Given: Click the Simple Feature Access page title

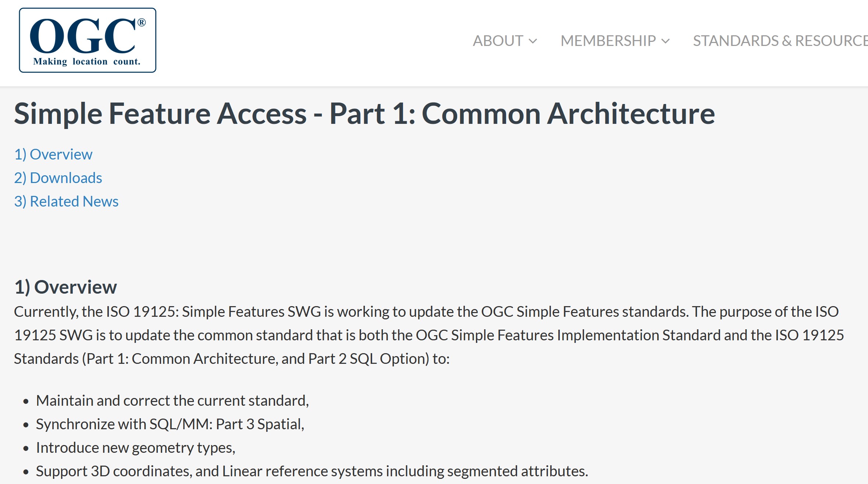Looking at the screenshot, I should coord(364,114).
